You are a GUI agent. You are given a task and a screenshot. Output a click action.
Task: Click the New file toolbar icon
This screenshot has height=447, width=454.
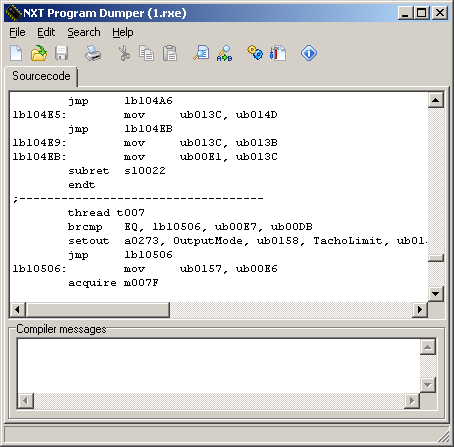(16, 53)
